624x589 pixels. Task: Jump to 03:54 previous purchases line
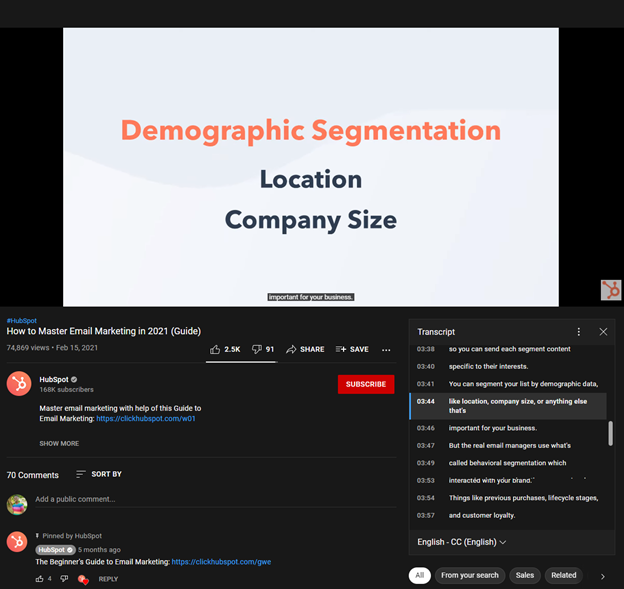pyautogui.click(x=508, y=498)
